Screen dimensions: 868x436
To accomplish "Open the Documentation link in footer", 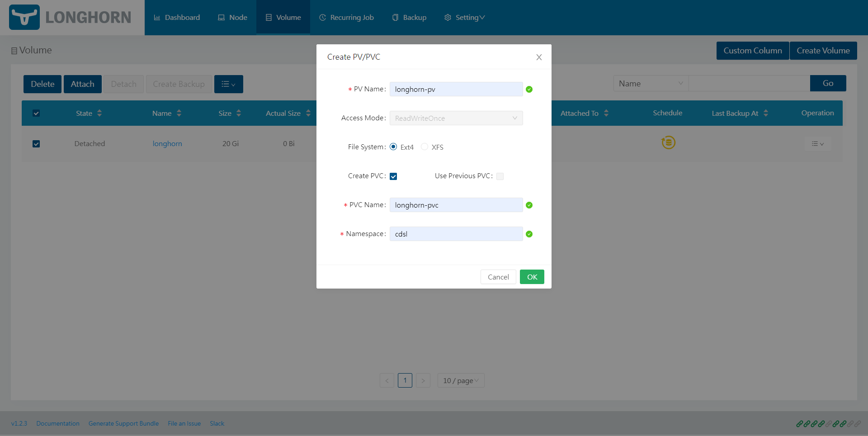I will point(58,423).
